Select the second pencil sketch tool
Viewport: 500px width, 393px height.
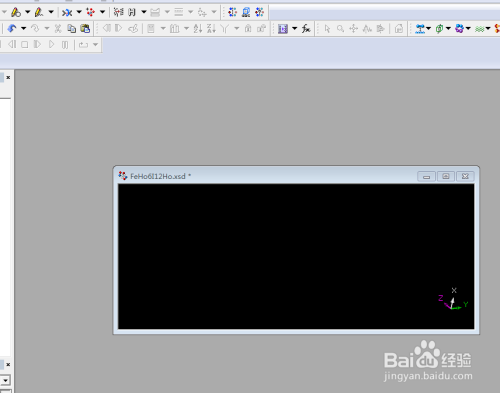pyautogui.click(x=39, y=12)
